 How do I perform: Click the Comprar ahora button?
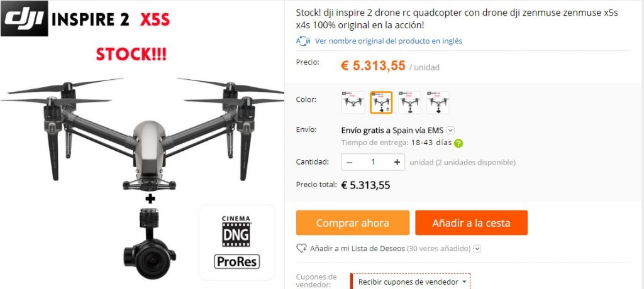point(353,223)
